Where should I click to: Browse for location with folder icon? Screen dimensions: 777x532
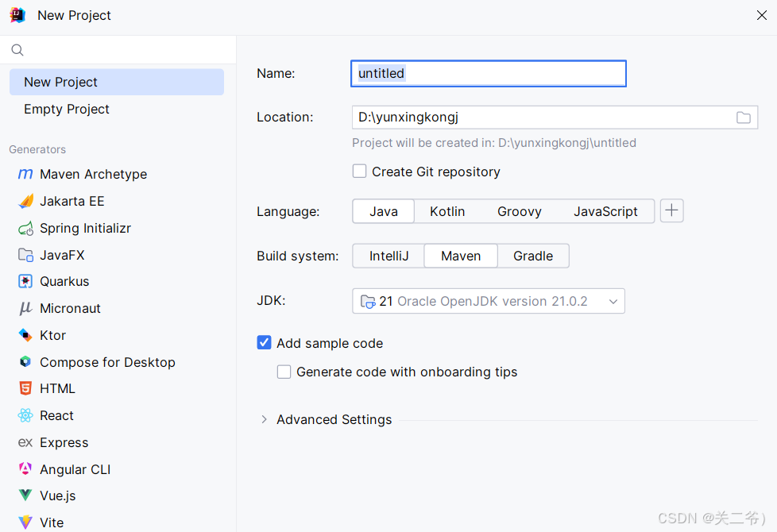[x=744, y=118]
